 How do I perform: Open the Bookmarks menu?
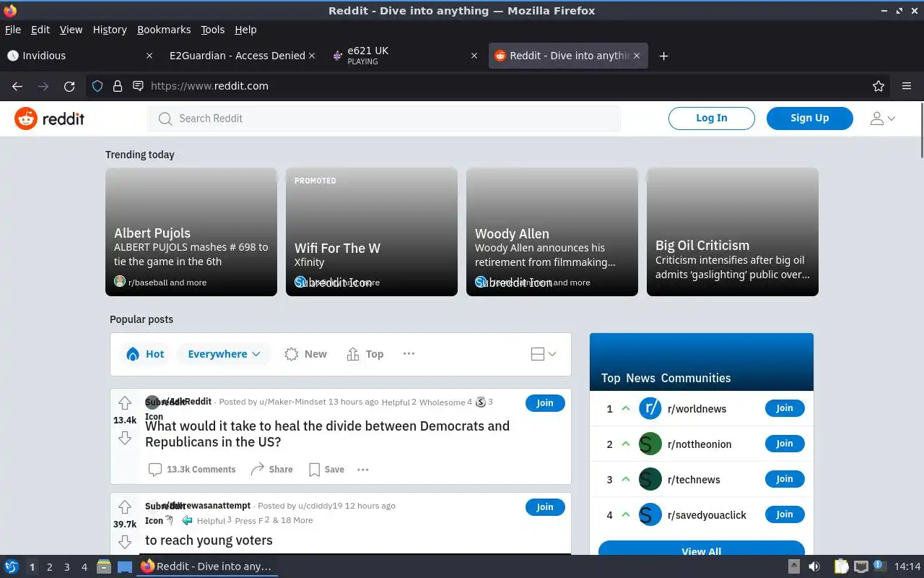pos(164,30)
